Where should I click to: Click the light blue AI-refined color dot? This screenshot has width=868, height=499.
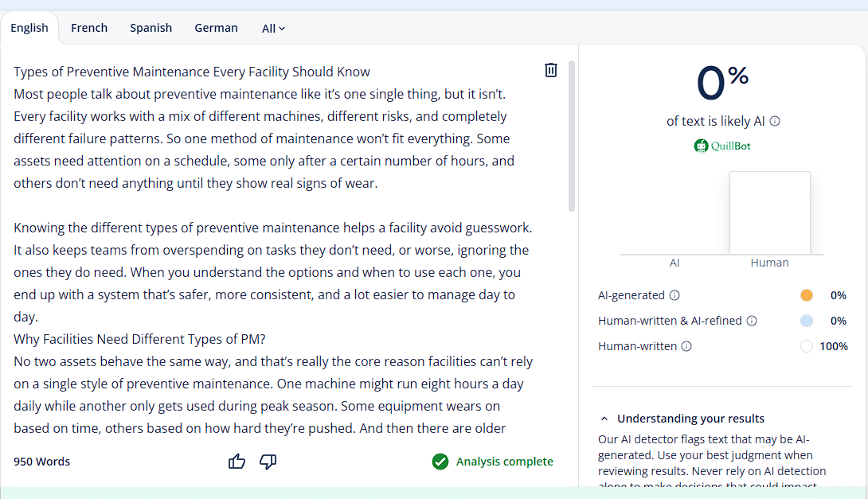point(807,321)
